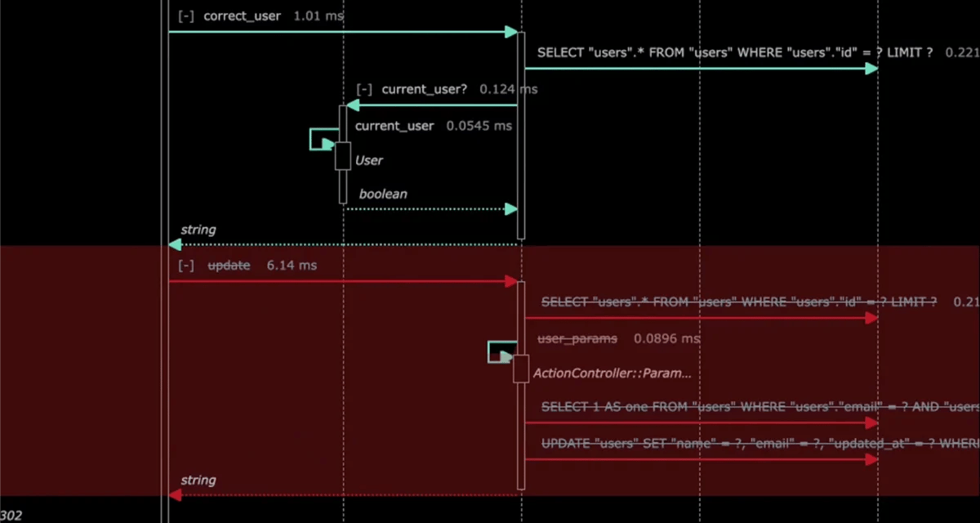The width and height of the screenshot is (980, 523).
Task: Select the struck-through SELECT users.* query
Action: tap(739, 302)
